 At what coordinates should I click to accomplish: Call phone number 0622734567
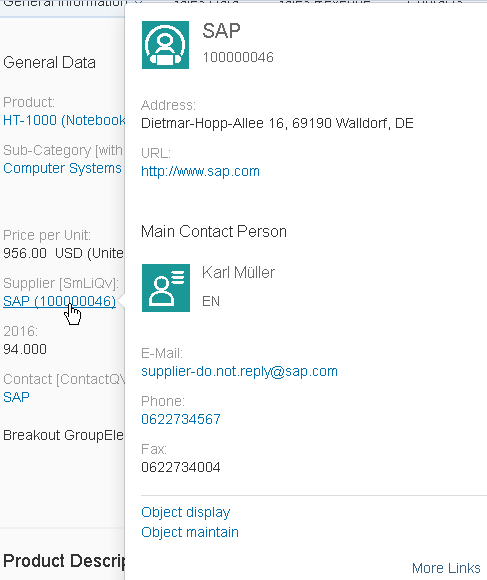[x=181, y=419]
